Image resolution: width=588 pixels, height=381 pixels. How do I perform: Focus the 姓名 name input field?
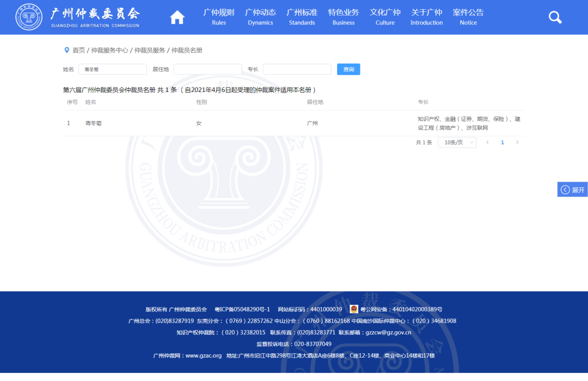[113, 69]
